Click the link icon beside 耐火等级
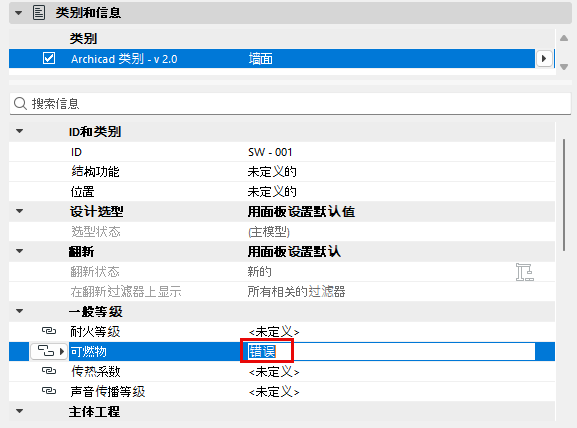The height and width of the screenshot is (428, 577). 49,331
